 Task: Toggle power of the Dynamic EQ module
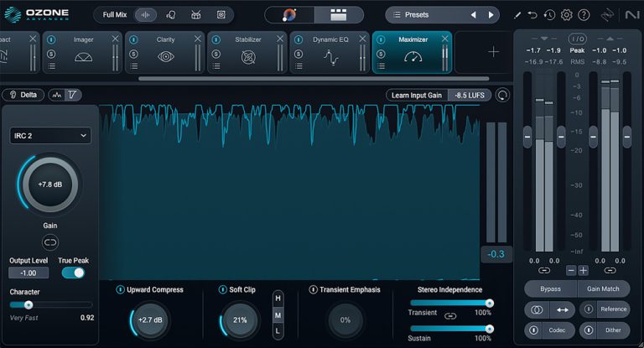[299, 40]
